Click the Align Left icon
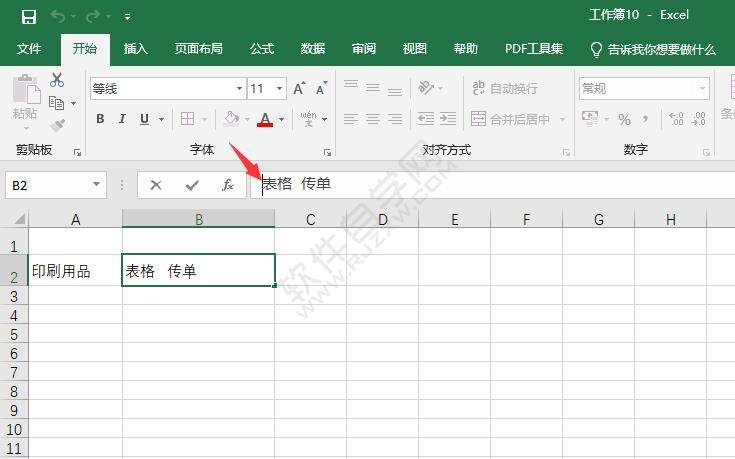 351,119
